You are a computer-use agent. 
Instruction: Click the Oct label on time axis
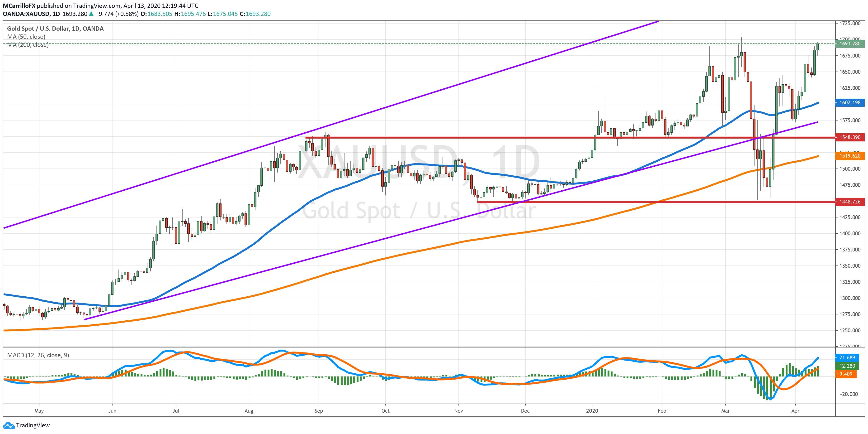pos(385,411)
